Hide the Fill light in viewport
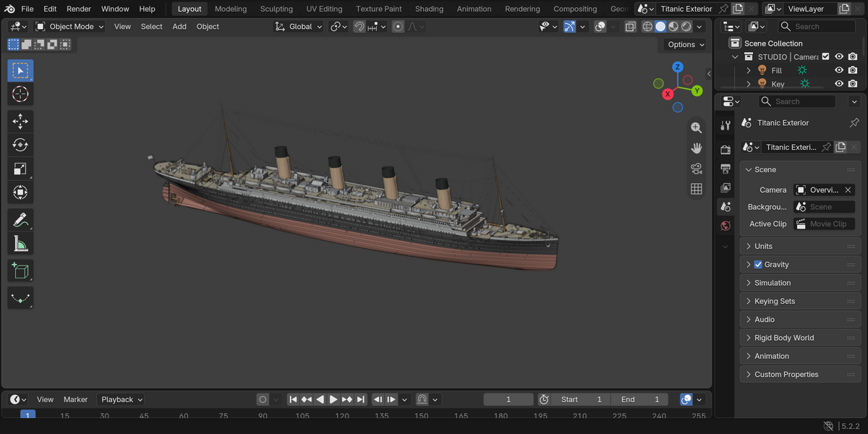This screenshot has width=868, height=434. [x=839, y=70]
